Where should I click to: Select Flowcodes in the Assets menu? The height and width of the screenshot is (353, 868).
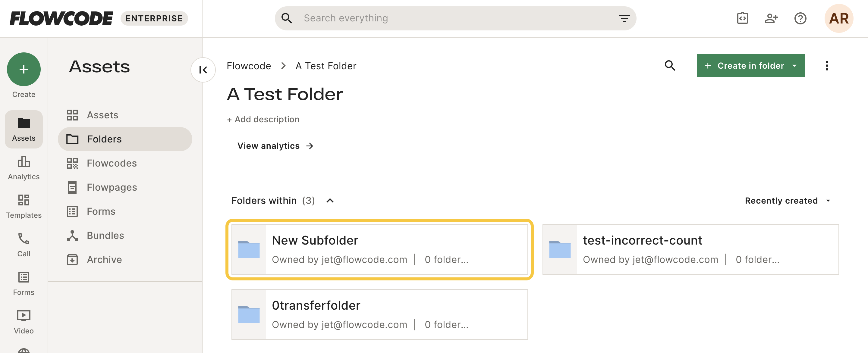pyautogui.click(x=111, y=163)
